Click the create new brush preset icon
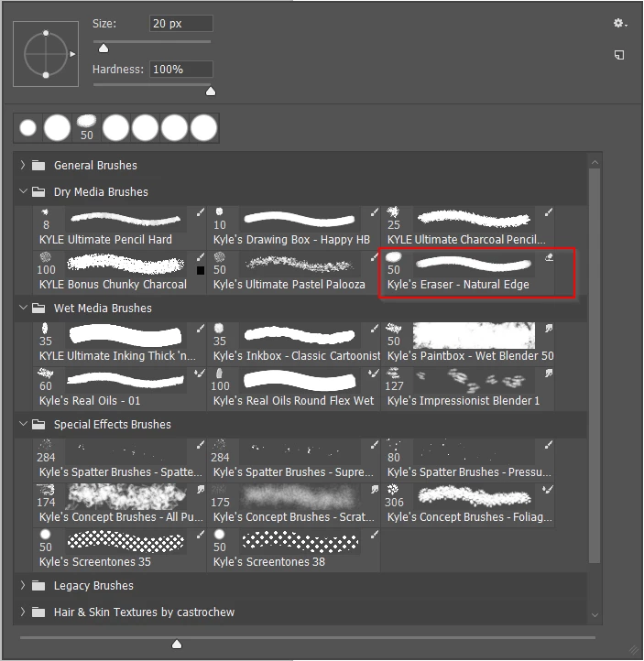The image size is (644, 661). pos(619,55)
